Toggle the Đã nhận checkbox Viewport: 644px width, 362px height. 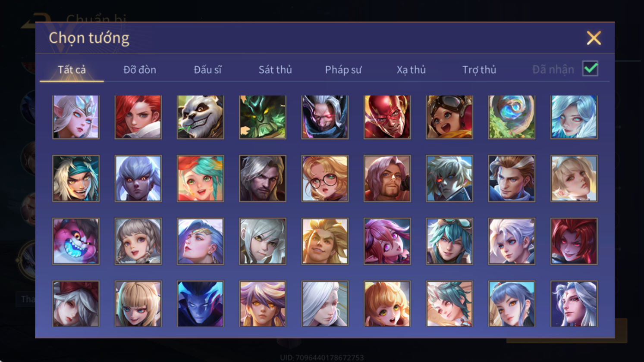coord(590,69)
